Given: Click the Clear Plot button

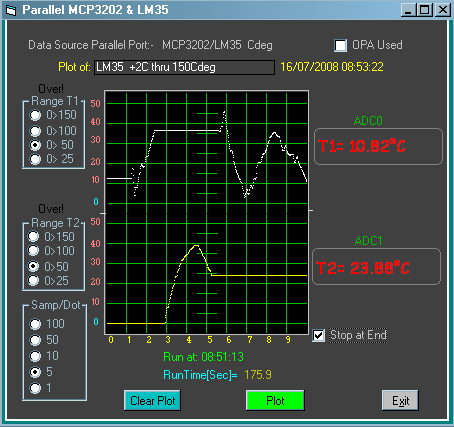Looking at the screenshot, I should click(x=152, y=400).
